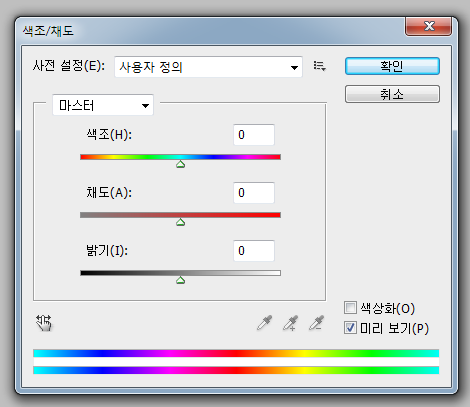Enable the 색상화(O) checkbox

(350, 308)
